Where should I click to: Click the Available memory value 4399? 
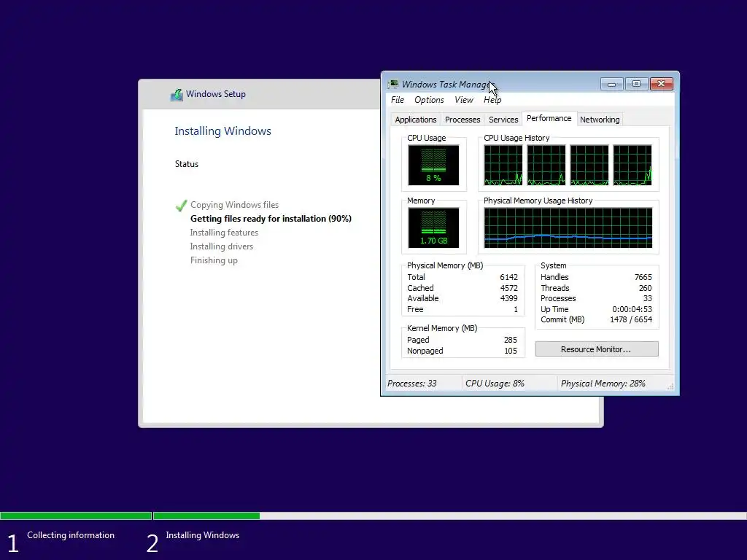coord(508,298)
